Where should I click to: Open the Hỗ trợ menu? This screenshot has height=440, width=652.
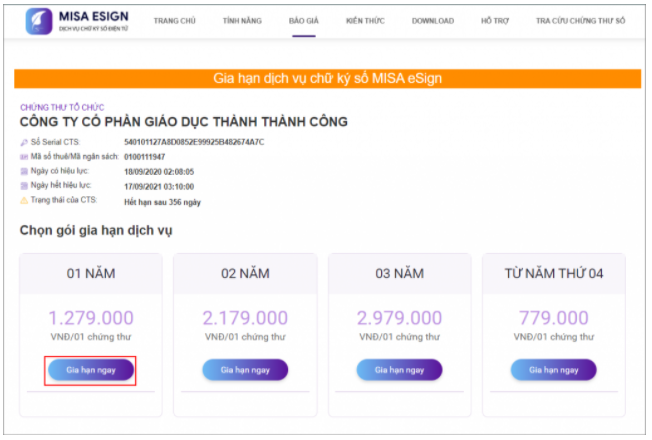(494, 21)
